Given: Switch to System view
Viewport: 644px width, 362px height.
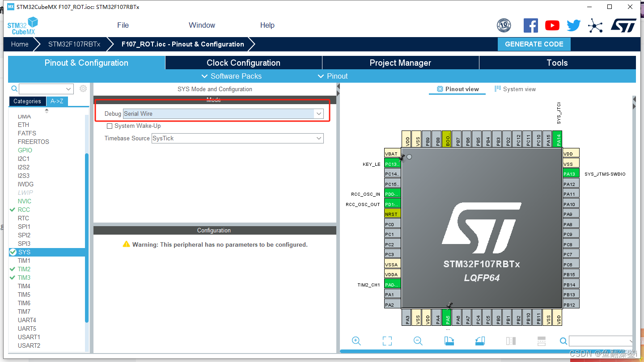Looking at the screenshot, I should [x=515, y=89].
